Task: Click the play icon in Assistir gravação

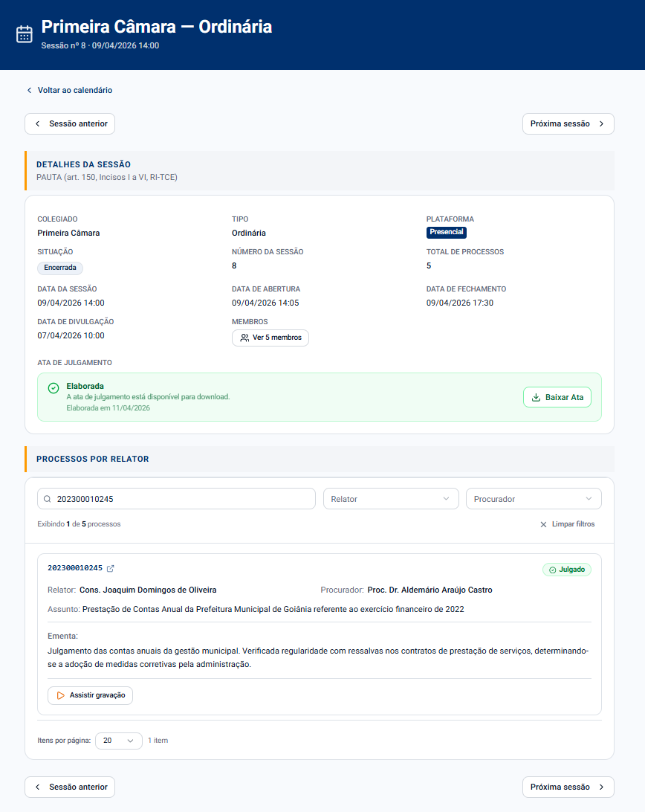Action: click(x=61, y=695)
